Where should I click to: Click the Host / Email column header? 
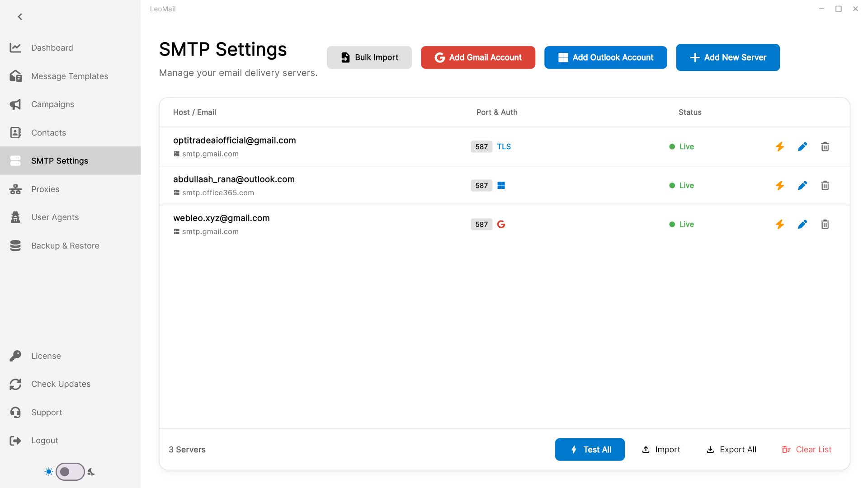(194, 112)
